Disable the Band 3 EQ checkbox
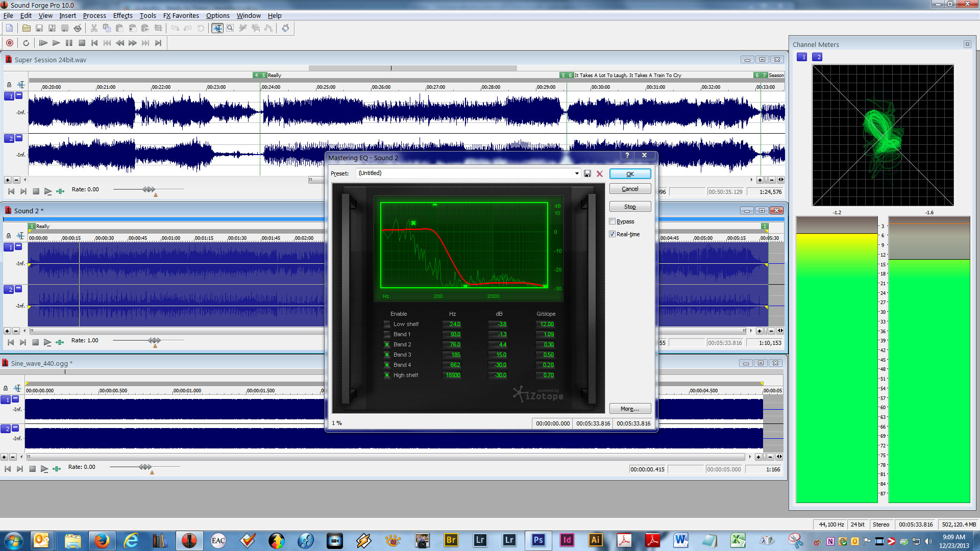Screen dimensions: 980x551 click(387, 355)
